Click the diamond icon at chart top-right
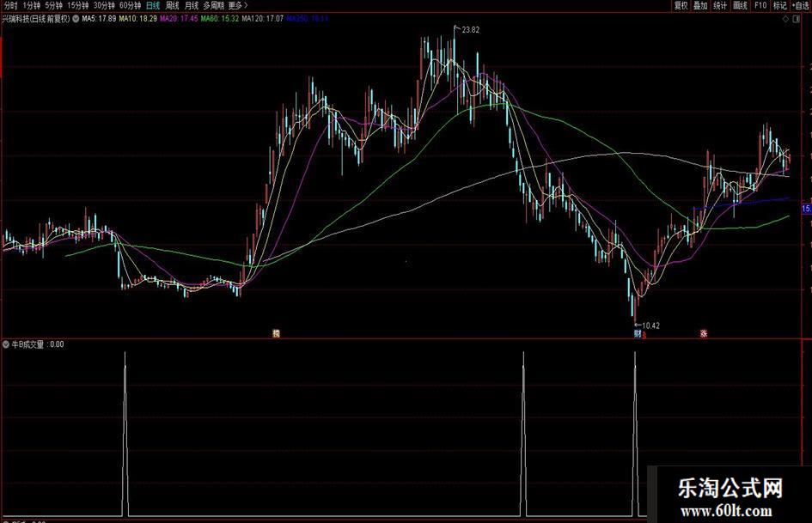Viewport: 812px width, 523px height. [x=785, y=19]
